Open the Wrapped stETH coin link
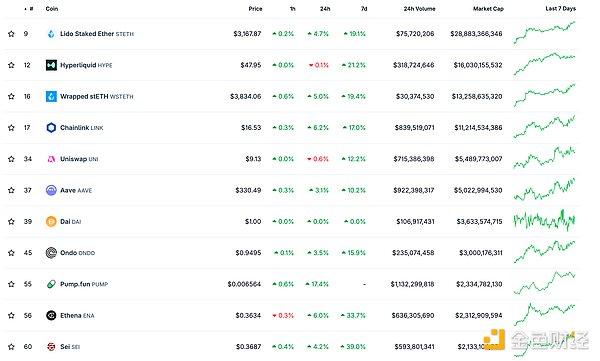Image resolution: width=600 pixels, height=361 pixels. pos(97,96)
